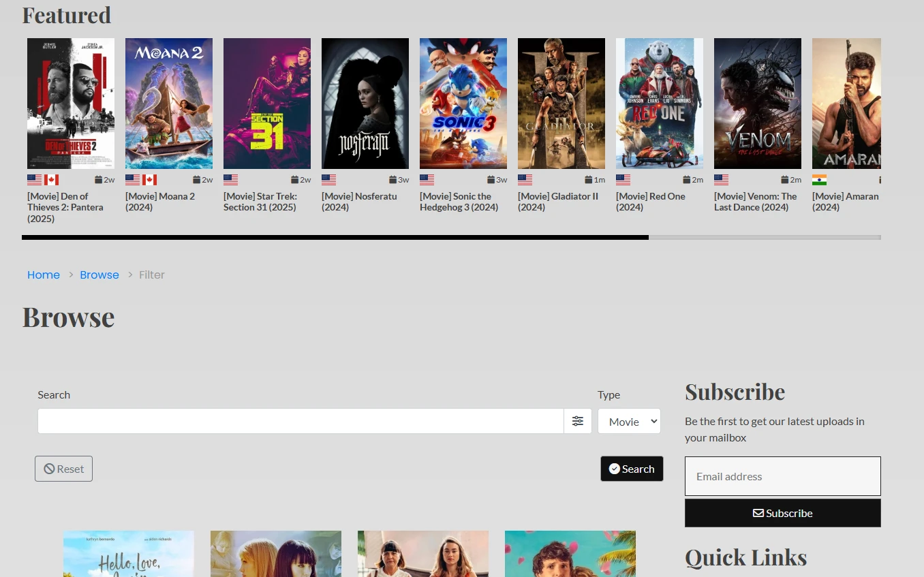Click the India flag under Amaran
This screenshot has height=577, width=924.
[x=819, y=180]
